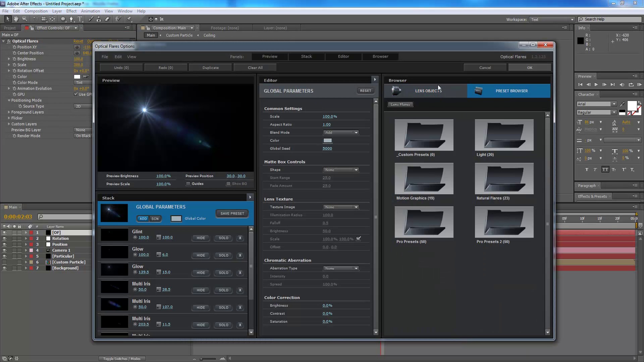Viewport: 644px width, 362px height.
Task: Select the Rotation tool
Action: pos(35,19)
